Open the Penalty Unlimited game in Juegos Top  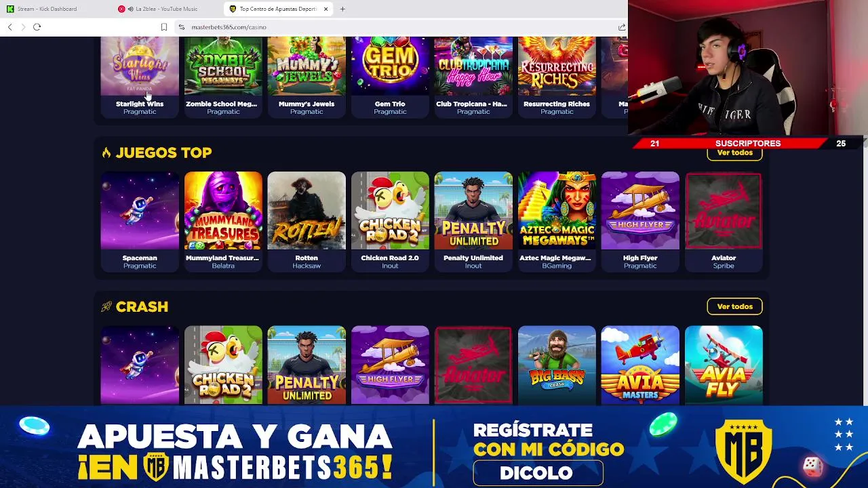[473, 211]
